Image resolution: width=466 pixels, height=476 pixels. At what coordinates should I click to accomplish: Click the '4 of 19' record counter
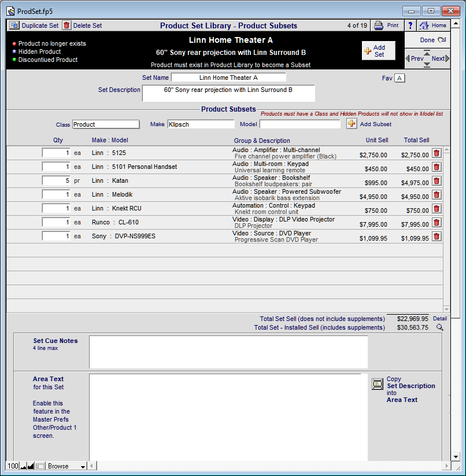click(x=357, y=25)
